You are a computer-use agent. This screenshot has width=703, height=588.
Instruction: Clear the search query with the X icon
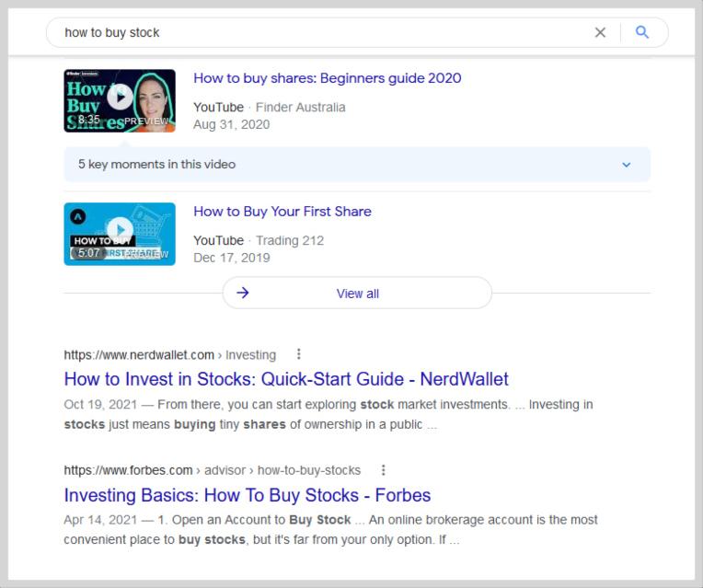[x=600, y=32]
